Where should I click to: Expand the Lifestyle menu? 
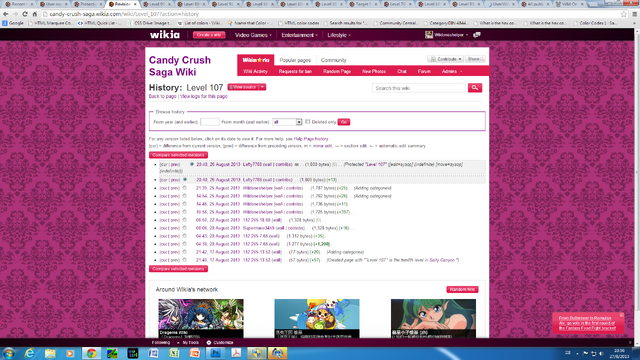click(x=339, y=35)
